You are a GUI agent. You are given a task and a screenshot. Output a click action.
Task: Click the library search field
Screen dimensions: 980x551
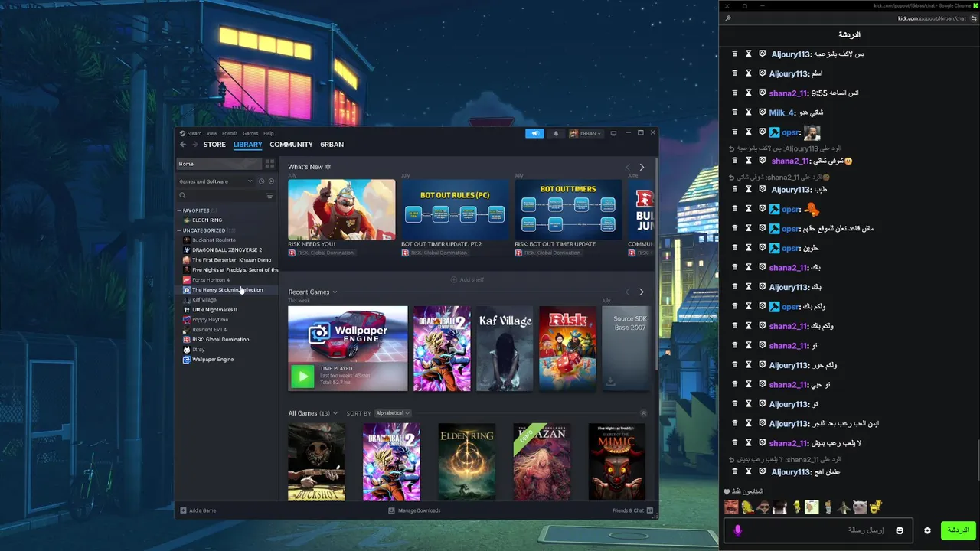click(225, 196)
